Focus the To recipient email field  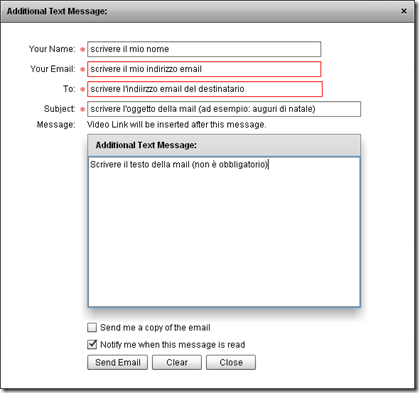[205, 89]
